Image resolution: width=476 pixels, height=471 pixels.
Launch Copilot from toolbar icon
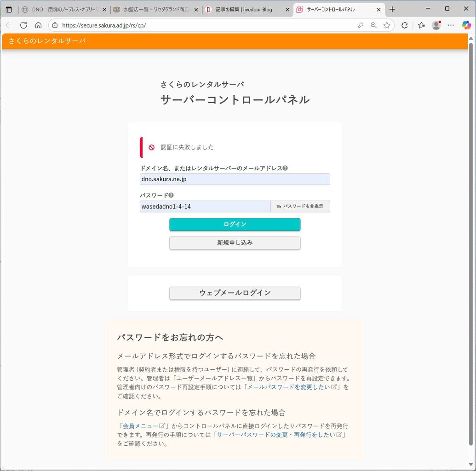466,25
